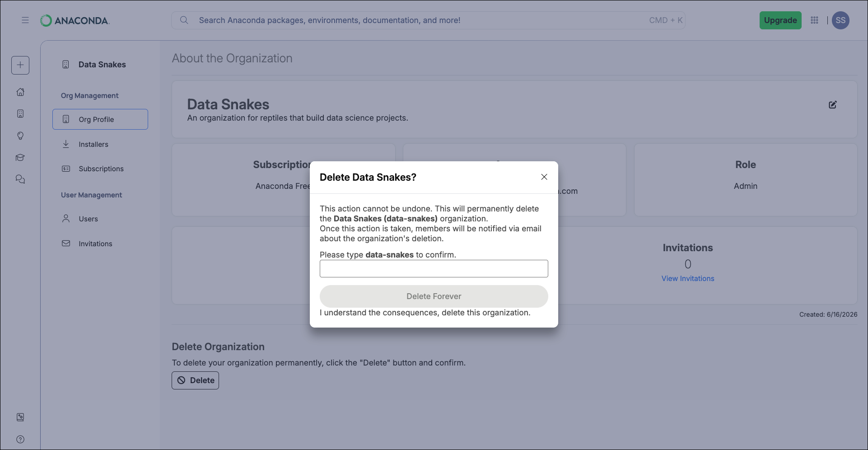Screen dimensions: 868x450
Task: Click the invitations count '0'
Action: pos(688,264)
